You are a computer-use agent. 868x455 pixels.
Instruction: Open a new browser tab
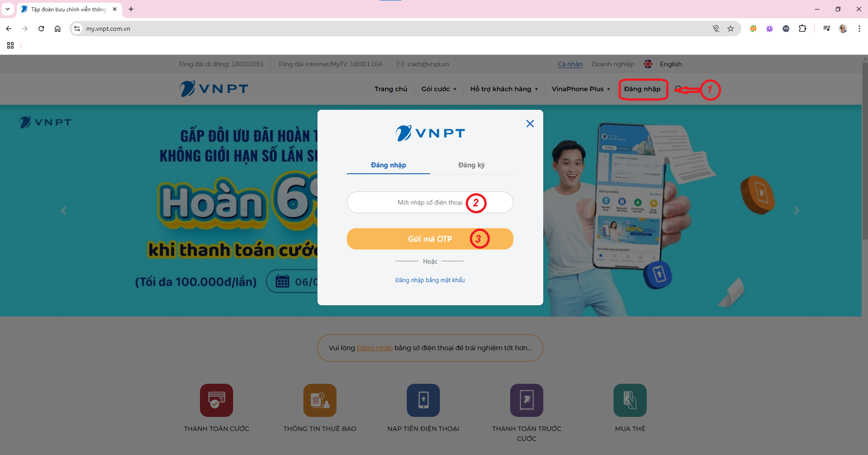131,9
